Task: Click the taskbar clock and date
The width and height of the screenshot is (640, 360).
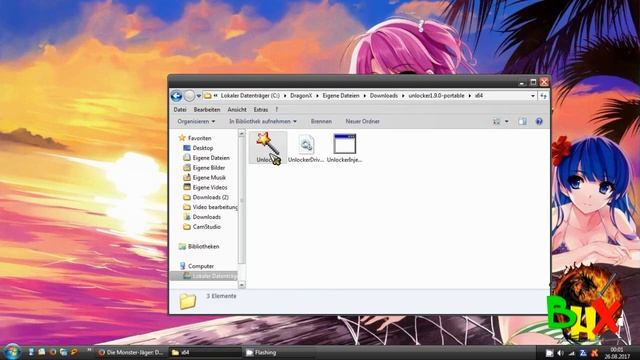Action: pos(616,353)
